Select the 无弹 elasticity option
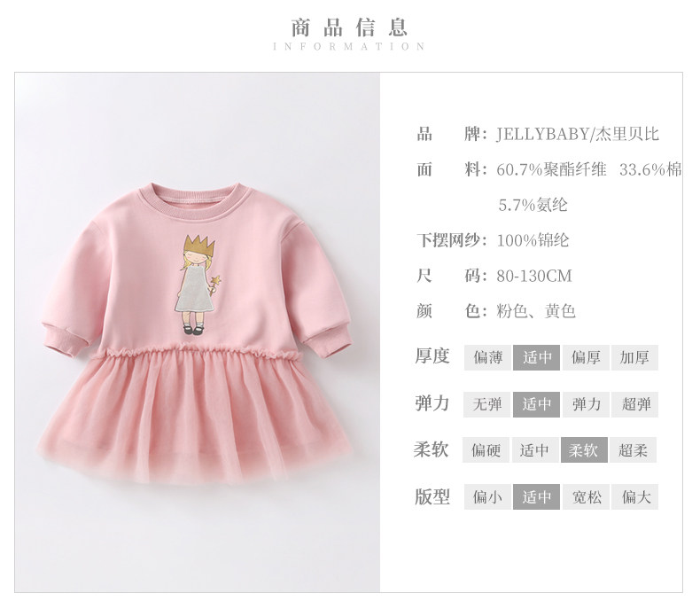The image size is (700, 609). pos(486,404)
